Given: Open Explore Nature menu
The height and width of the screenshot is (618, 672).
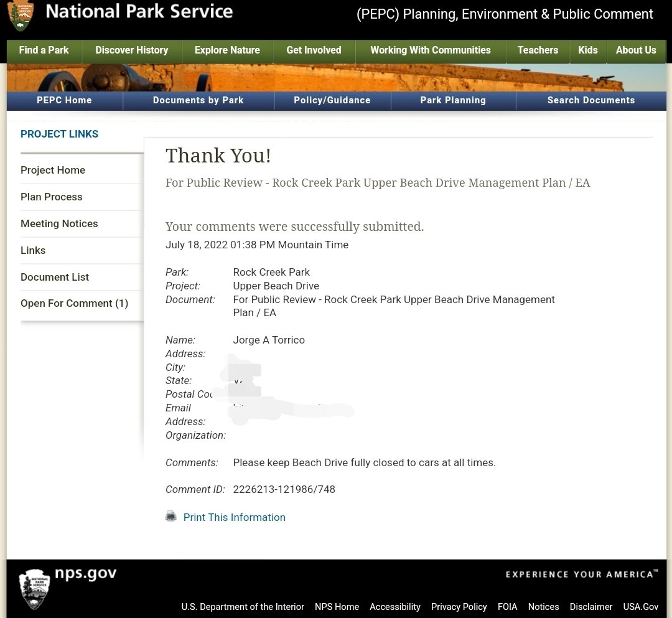Looking at the screenshot, I should point(227,50).
